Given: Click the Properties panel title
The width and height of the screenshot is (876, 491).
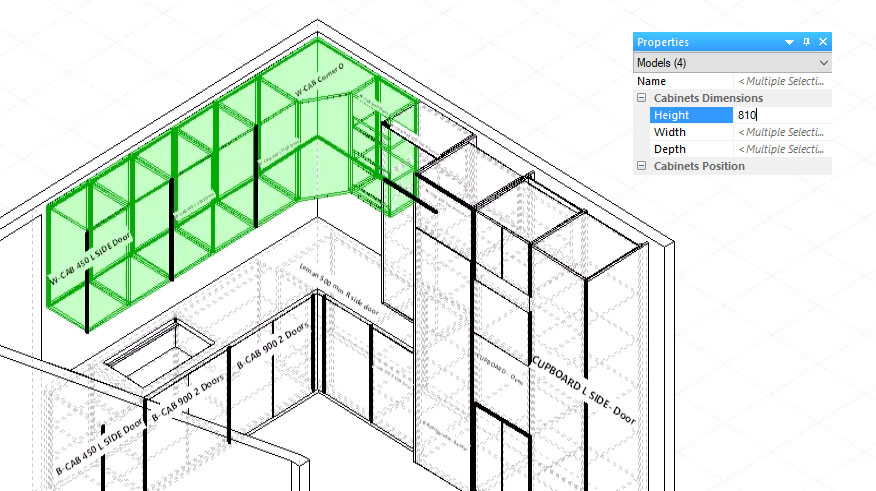Looking at the screenshot, I should (663, 42).
